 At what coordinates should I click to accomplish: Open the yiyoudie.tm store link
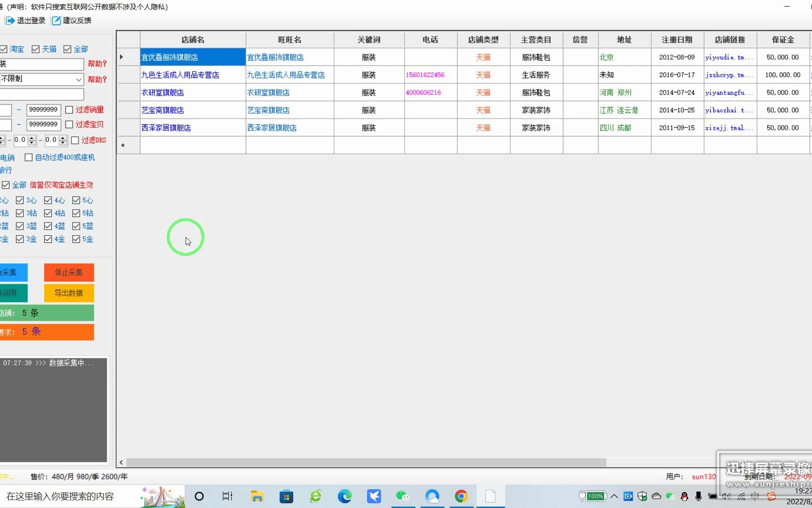coord(730,57)
